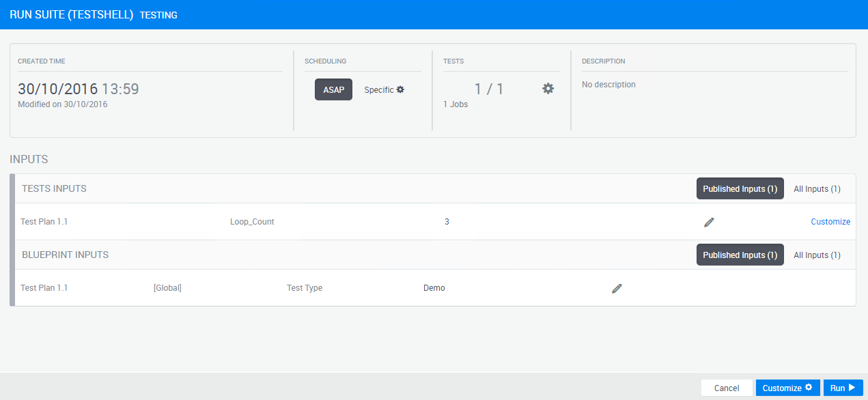The image size is (868, 400).
Task: Select Specific scheduling option
Action: pyautogui.click(x=379, y=89)
